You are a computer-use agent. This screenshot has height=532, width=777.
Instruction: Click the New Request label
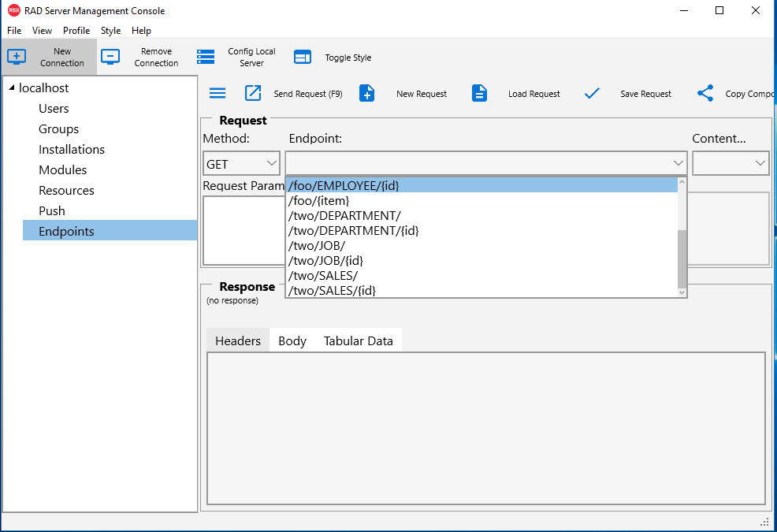[x=422, y=94]
